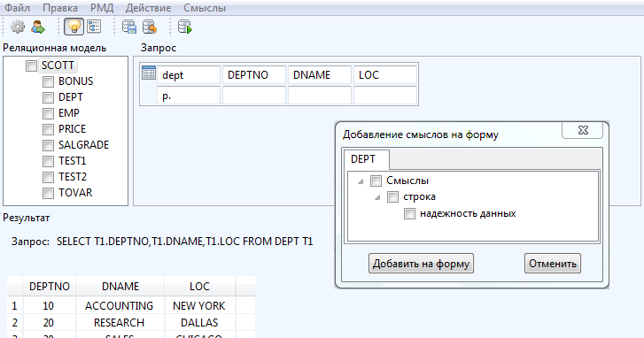
Task: Toggle the light bulb toolbar button
Action: point(74,27)
